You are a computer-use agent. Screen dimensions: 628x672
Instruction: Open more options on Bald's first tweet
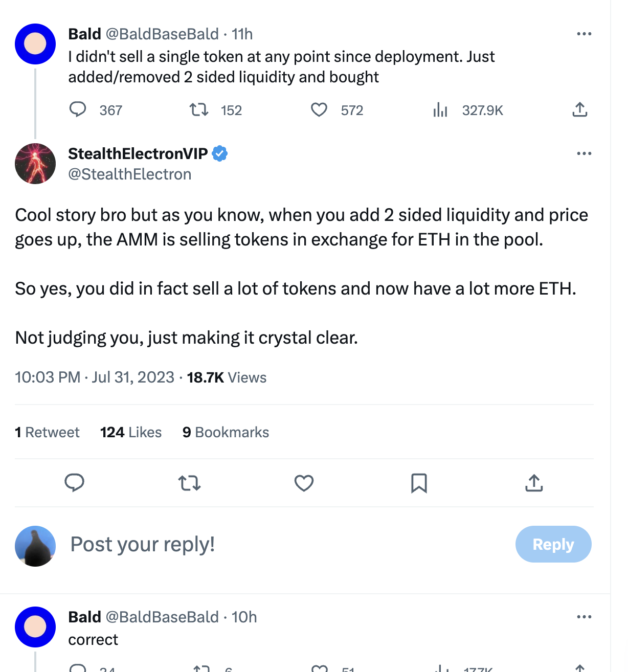pyautogui.click(x=584, y=34)
